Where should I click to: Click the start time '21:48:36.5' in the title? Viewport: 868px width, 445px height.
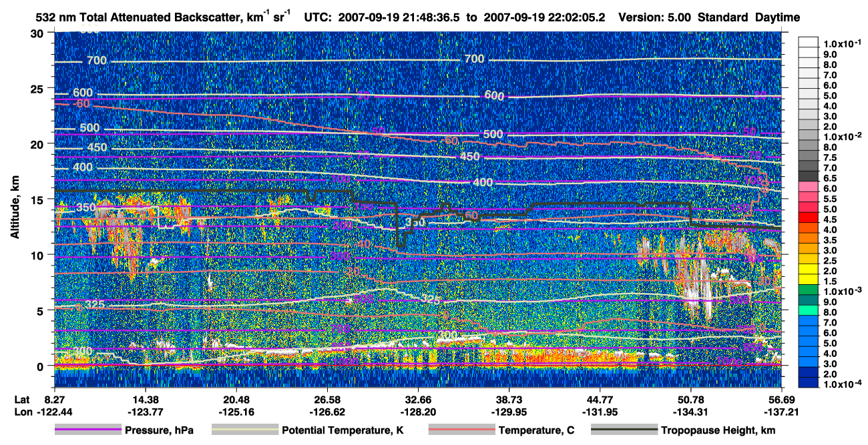pos(430,18)
